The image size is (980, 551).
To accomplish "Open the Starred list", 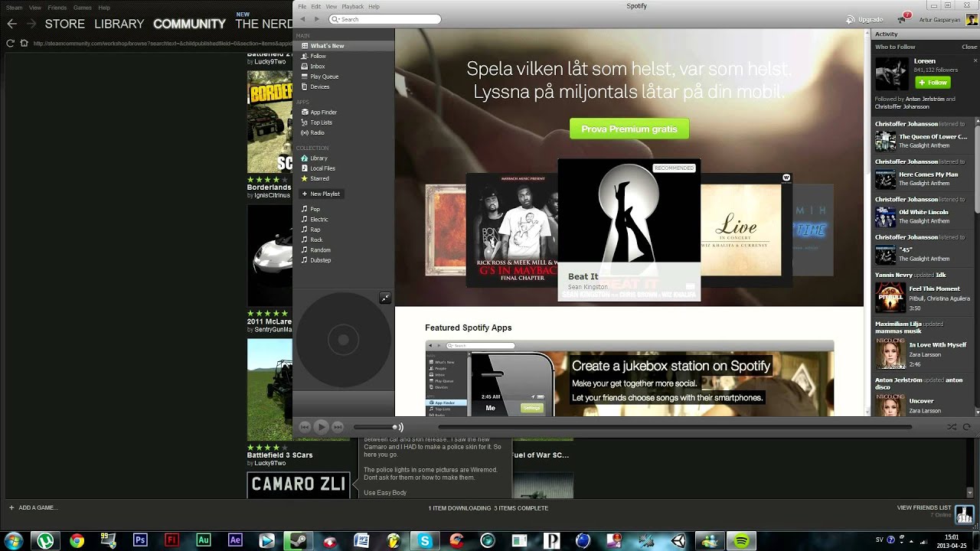I will (x=343, y=178).
